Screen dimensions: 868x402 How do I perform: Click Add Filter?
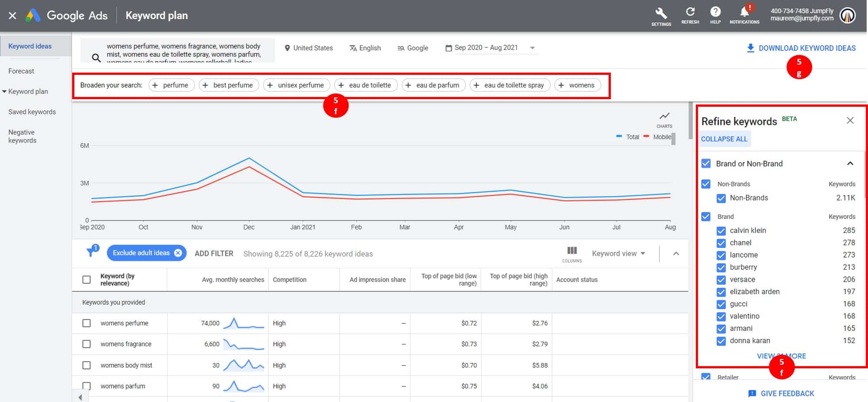pos(214,253)
